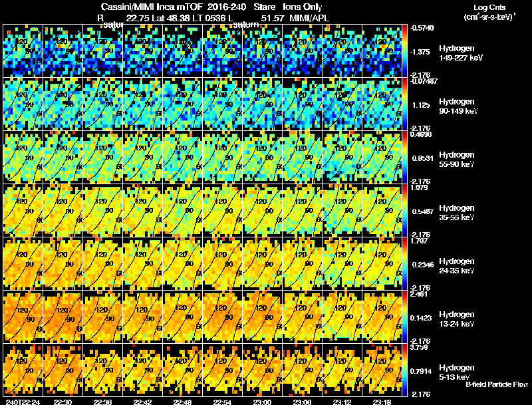This screenshot has height=405, width=532.
Task: Select the '0.5487' colorbar value
Action: pos(423,211)
